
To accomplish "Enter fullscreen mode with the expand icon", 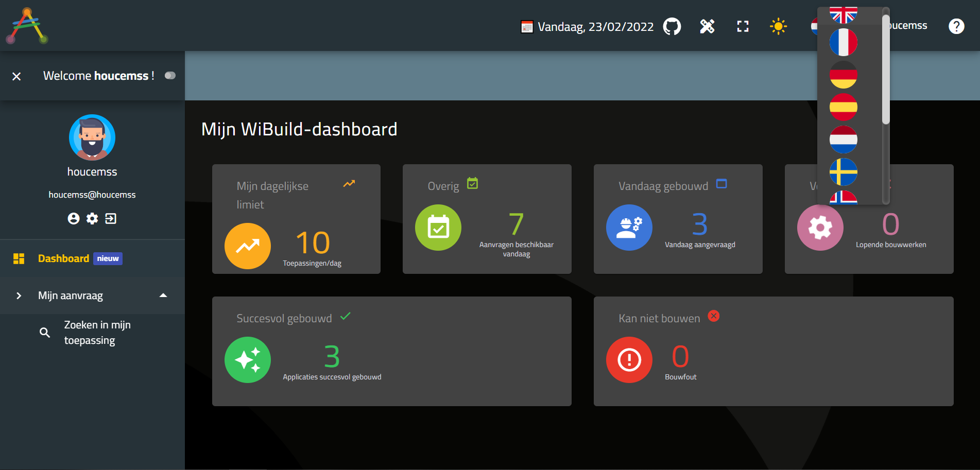I will pyautogui.click(x=743, y=26).
